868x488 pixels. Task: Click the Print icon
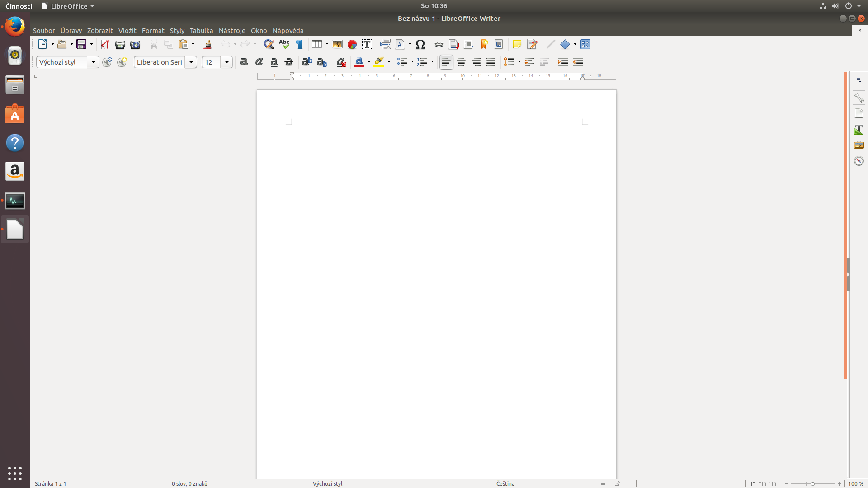120,44
